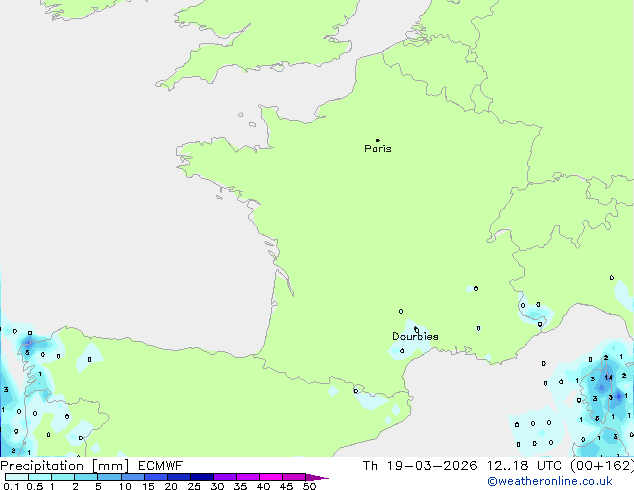
Task: Pick the 25–30 mm dark navy legend swatch
Action: [x=202, y=477]
